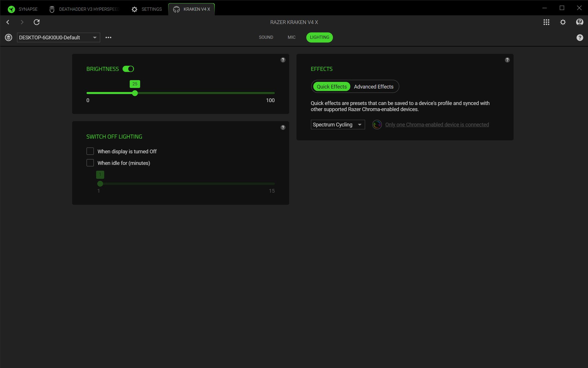Open Brightness panel help tooltip
588x368 pixels.
pos(283,60)
